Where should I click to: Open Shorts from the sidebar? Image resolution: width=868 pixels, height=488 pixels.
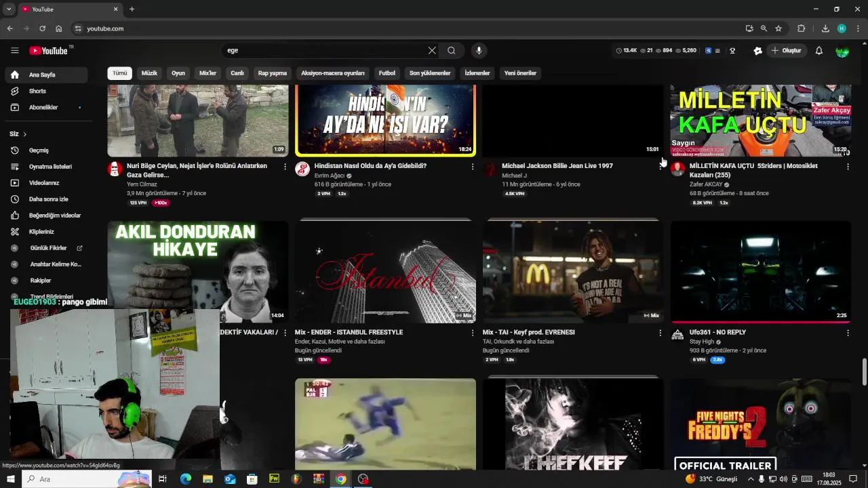(x=46, y=91)
